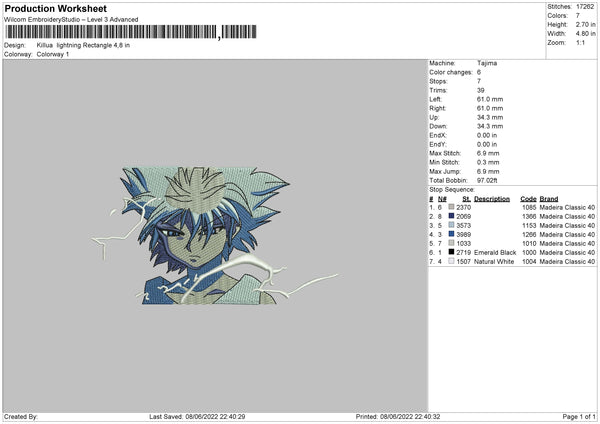The height and width of the screenshot is (424, 600).
Task: Click the Code column header
Action: pyautogui.click(x=528, y=199)
